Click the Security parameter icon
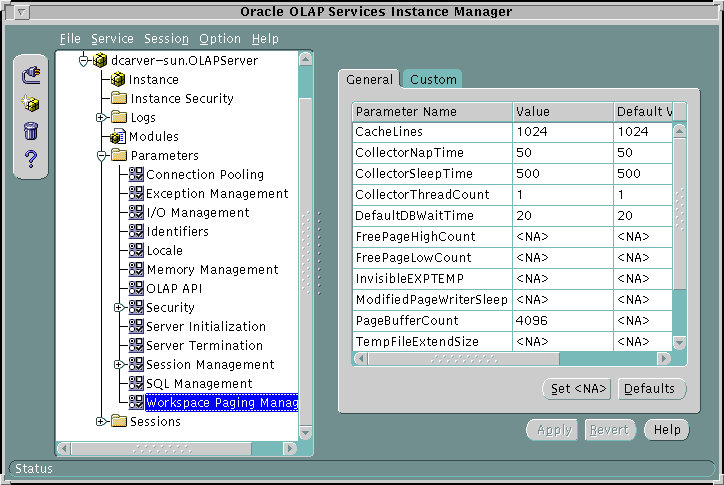Screen dimensions: 724x485 (x=136, y=307)
